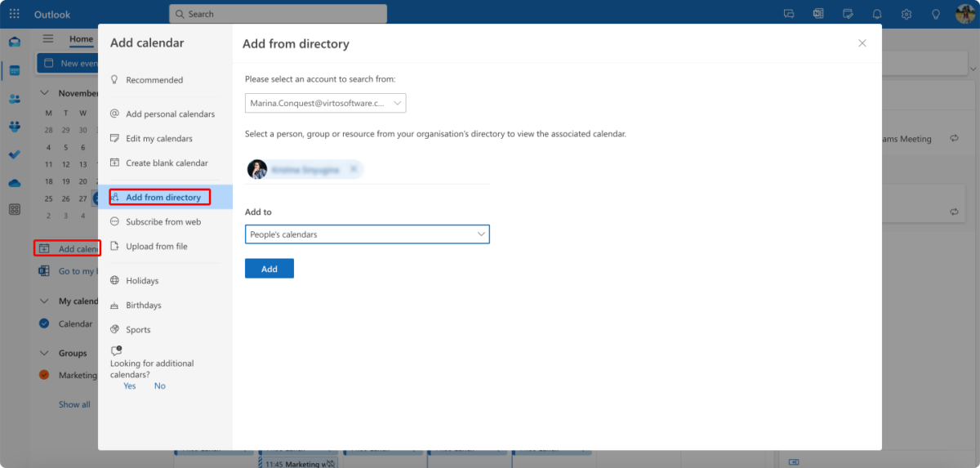Expand the People's calendars dropdown
980x468 pixels.
click(367, 234)
